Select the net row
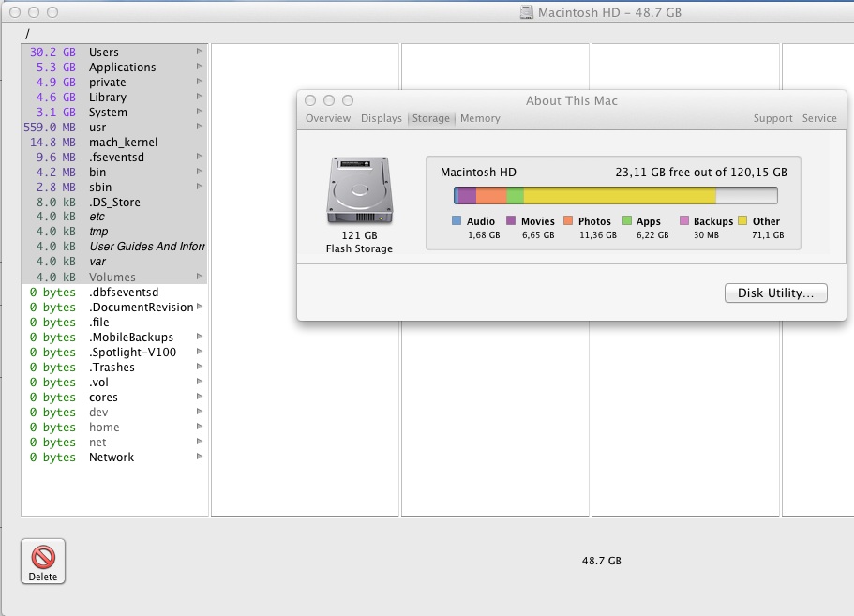 click(114, 443)
